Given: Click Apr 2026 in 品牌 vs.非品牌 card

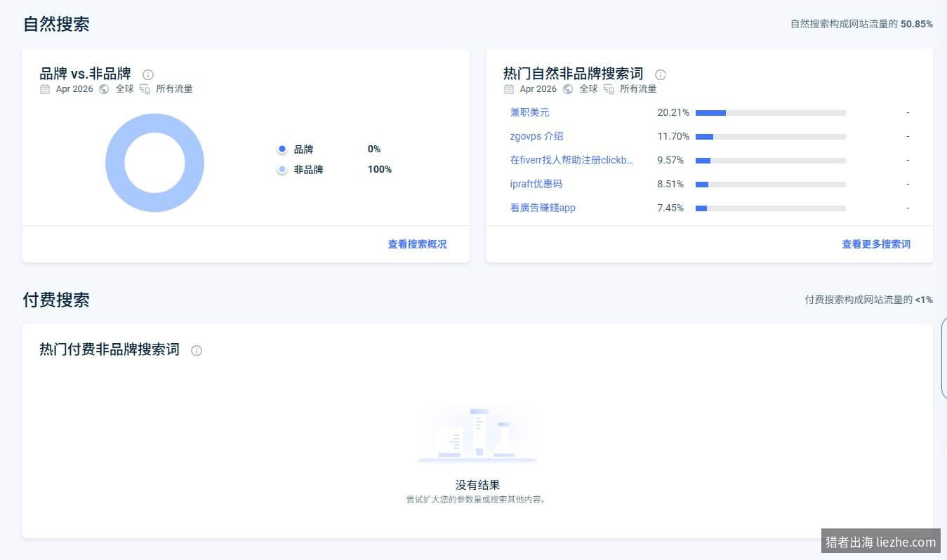Looking at the screenshot, I should pos(74,89).
